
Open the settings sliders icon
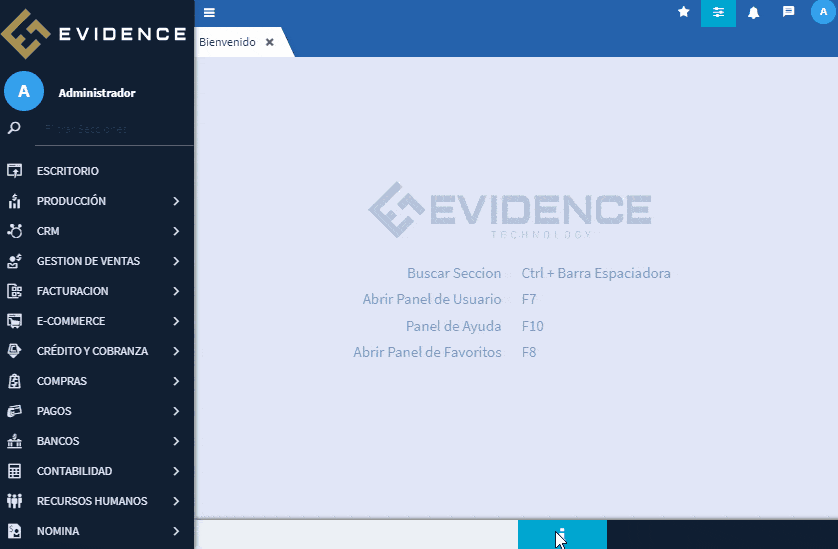click(718, 12)
